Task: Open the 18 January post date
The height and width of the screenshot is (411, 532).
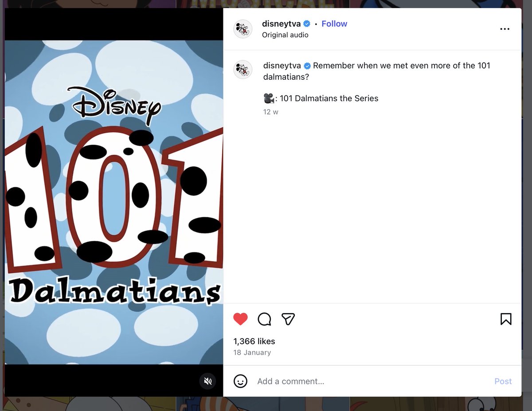Action: 252,352
